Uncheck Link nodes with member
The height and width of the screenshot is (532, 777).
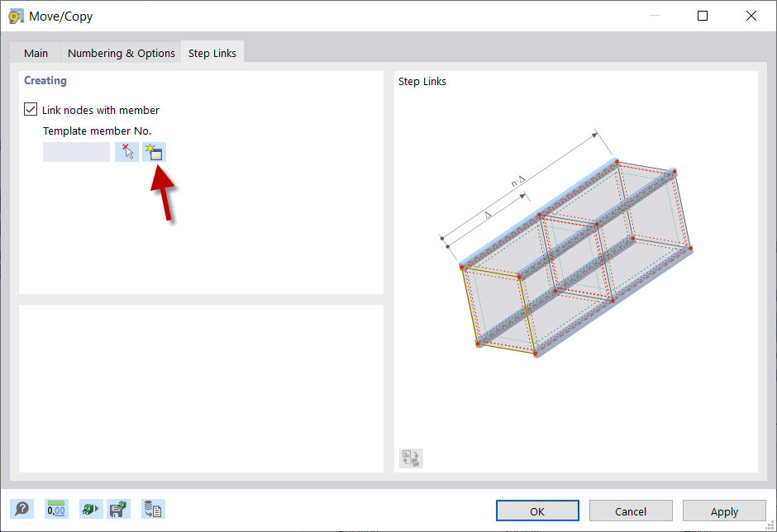click(x=31, y=110)
